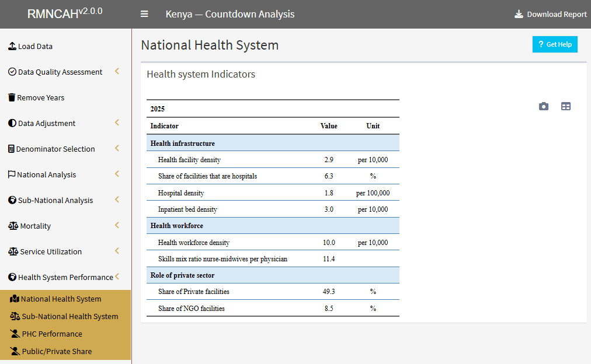Click the Inpatient bed density row label
The width and height of the screenshot is (591, 364).
(x=187, y=209)
